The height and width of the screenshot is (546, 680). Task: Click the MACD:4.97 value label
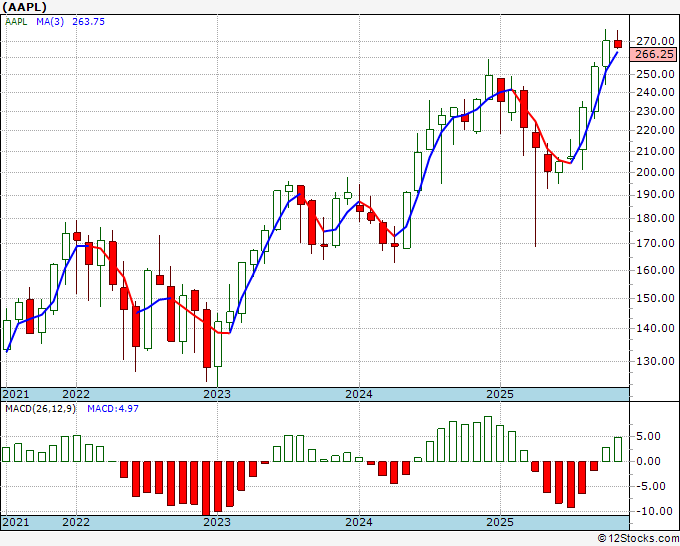tap(113, 409)
